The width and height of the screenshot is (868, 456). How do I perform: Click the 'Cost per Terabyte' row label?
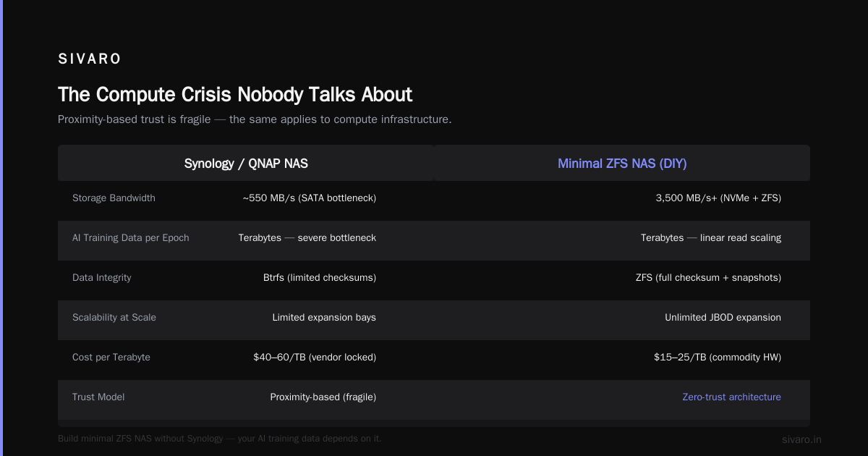click(111, 357)
